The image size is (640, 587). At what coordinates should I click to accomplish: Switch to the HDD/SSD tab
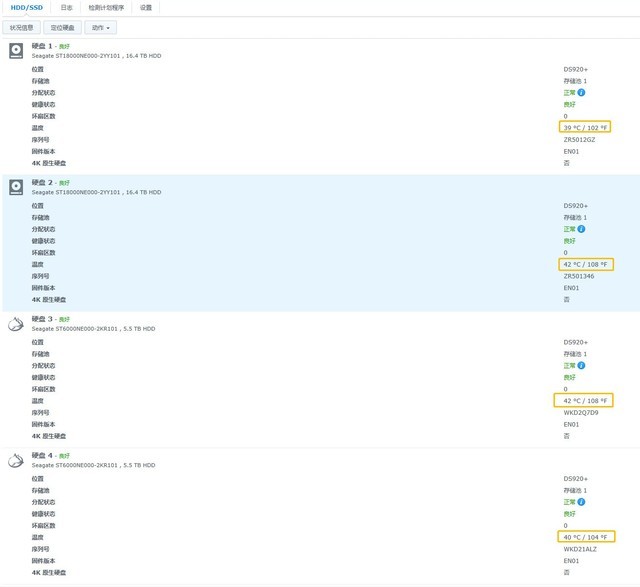(x=27, y=7)
